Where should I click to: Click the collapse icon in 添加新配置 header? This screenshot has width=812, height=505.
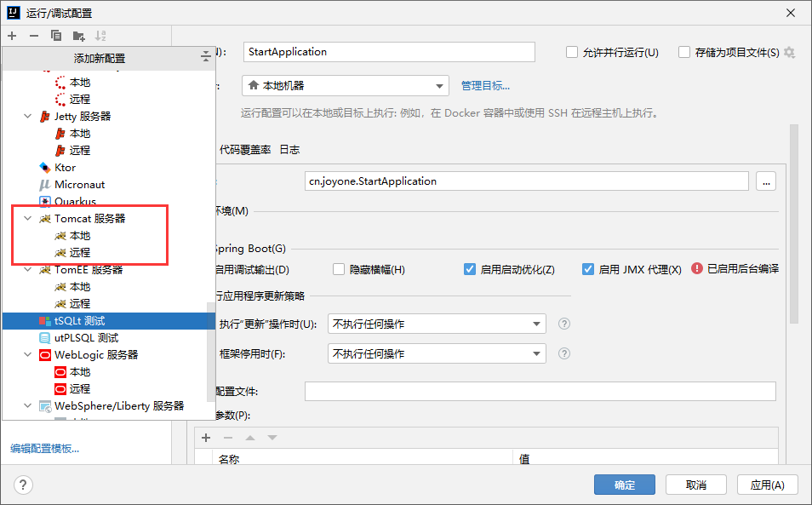coord(206,56)
